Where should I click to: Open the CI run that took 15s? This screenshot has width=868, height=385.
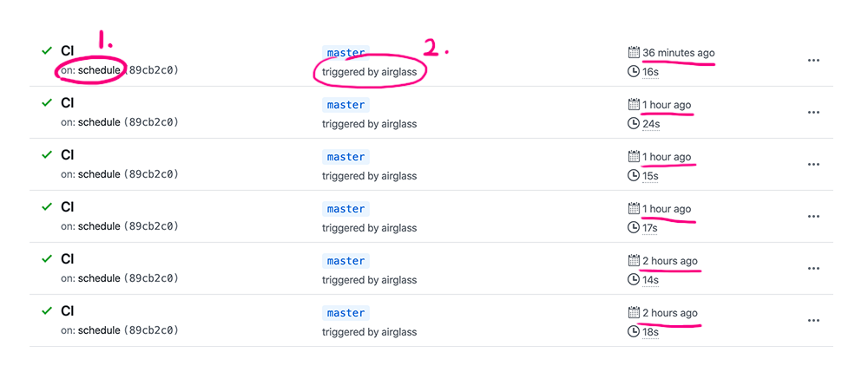pyautogui.click(x=68, y=155)
